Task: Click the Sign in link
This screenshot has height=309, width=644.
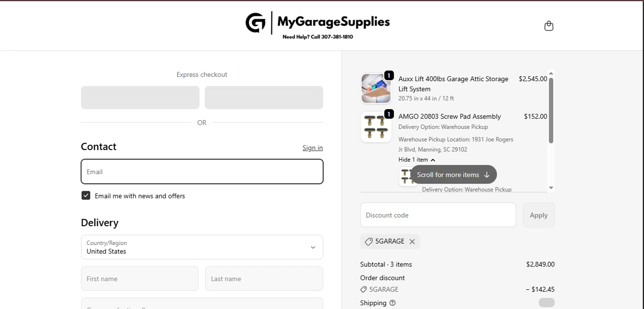Action: click(x=313, y=148)
